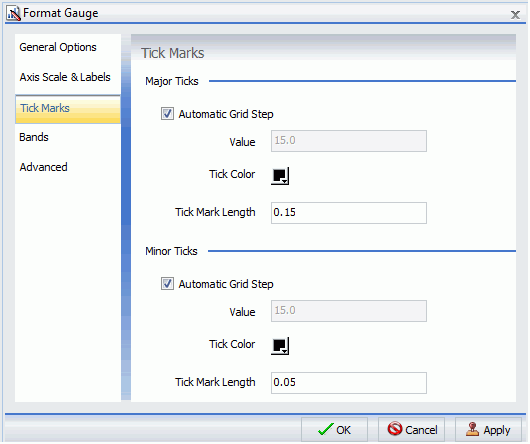Click the Format Gauge title bar icon
The height and width of the screenshot is (444, 530).
tap(14, 14)
